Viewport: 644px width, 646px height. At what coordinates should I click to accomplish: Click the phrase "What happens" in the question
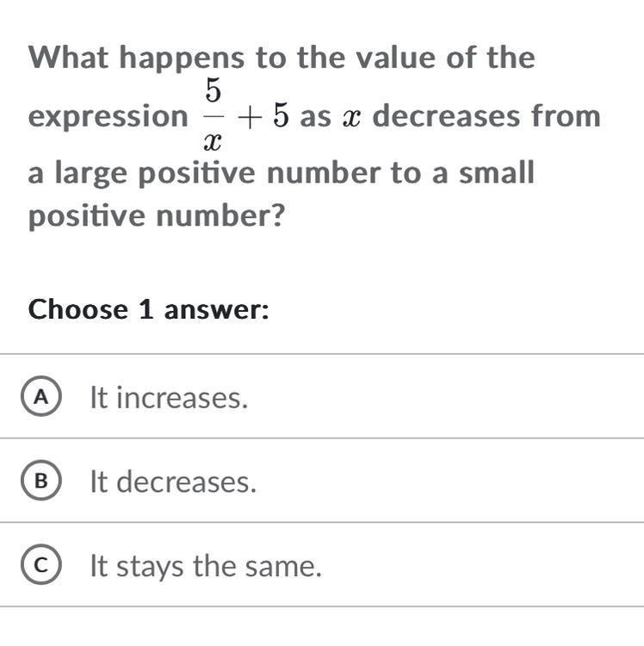click(x=136, y=59)
